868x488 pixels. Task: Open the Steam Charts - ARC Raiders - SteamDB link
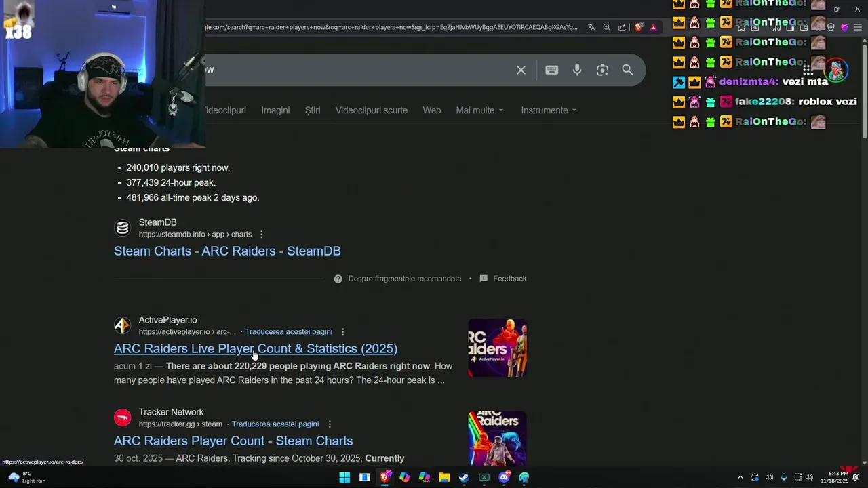tap(227, 251)
